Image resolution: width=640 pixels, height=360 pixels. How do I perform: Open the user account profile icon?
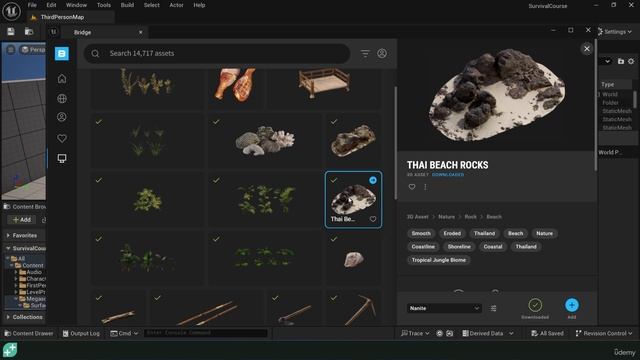(x=382, y=53)
